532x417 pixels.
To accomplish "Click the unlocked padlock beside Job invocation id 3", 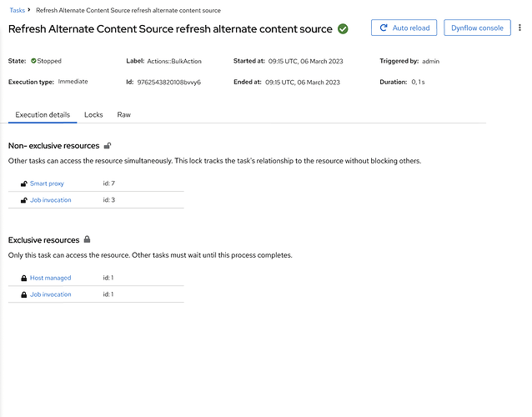I will click(23, 200).
